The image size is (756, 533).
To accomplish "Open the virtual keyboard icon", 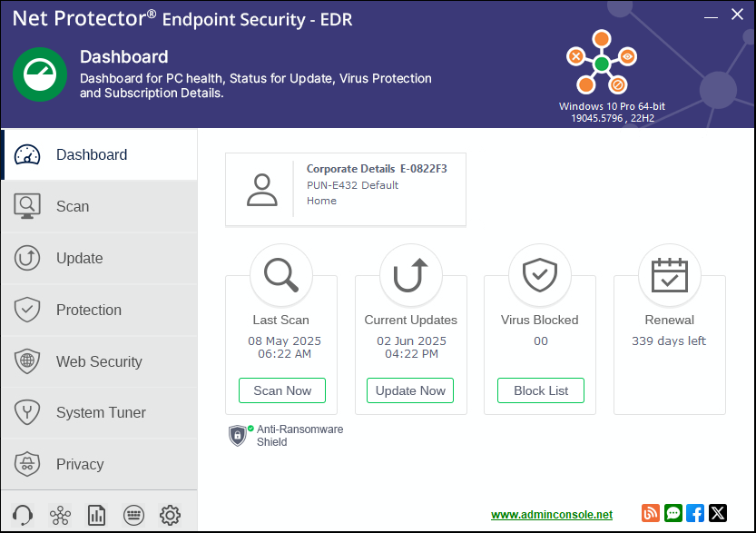I will 133,516.
